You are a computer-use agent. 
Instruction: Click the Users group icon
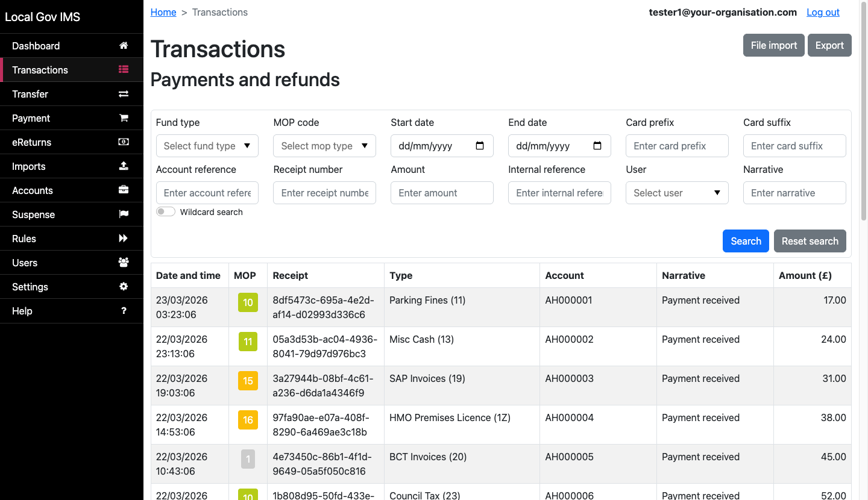(124, 263)
